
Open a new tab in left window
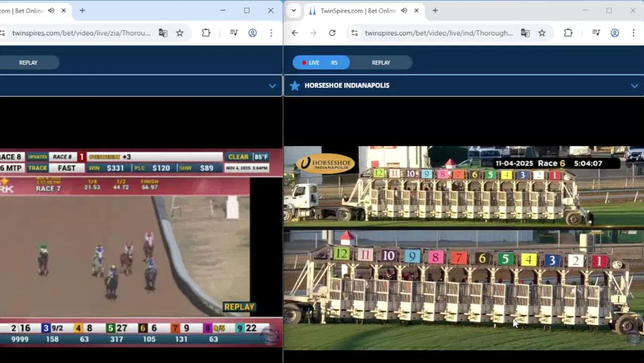pos(82,11)
